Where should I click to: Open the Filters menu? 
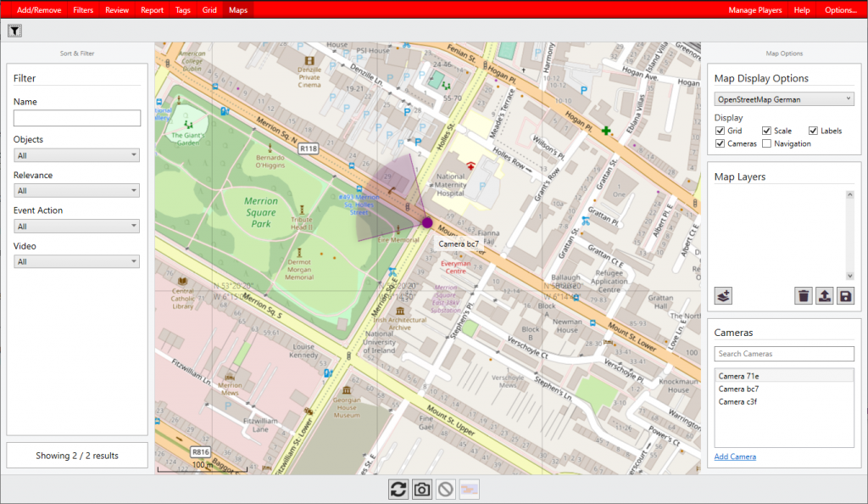tap(83, 10)
